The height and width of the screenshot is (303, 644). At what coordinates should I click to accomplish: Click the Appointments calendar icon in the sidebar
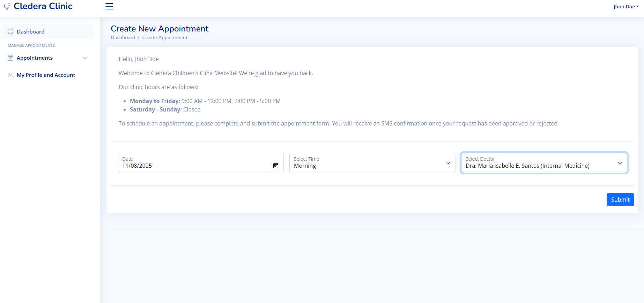10,58
